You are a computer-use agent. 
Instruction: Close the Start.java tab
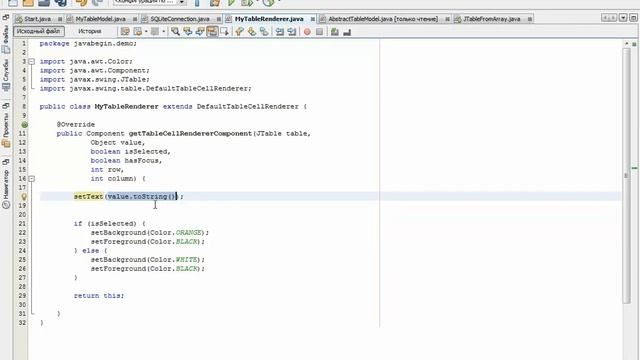click(x=60, y=19)
